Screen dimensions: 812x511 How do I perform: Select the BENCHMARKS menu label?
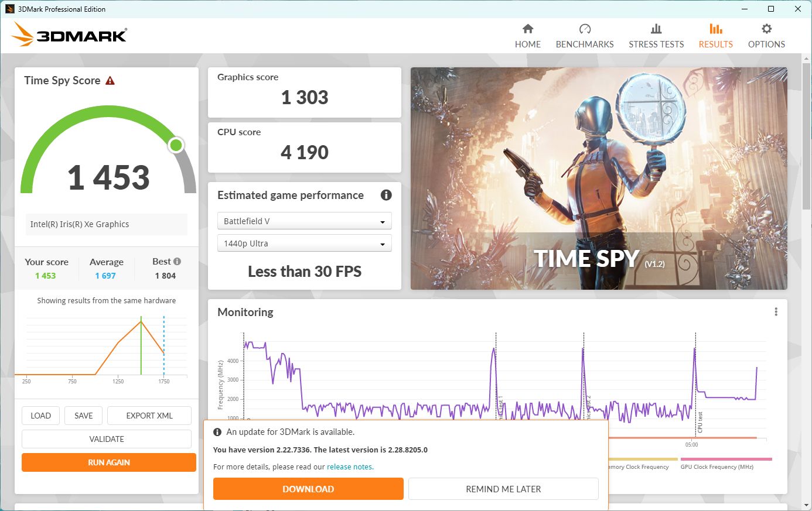[x=585, y=44]
